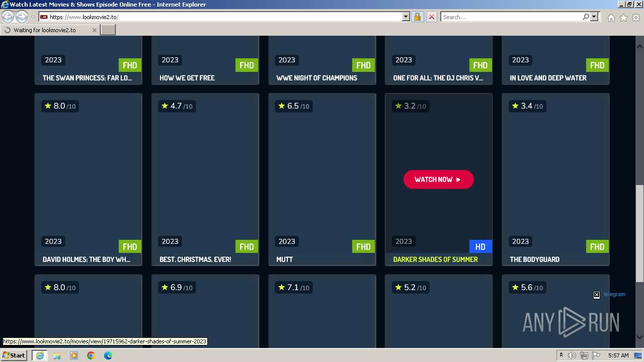Open One For All: The DJ Chris V... title
Image resolution: width=644 pixels, height=362 pixels.
438,78
